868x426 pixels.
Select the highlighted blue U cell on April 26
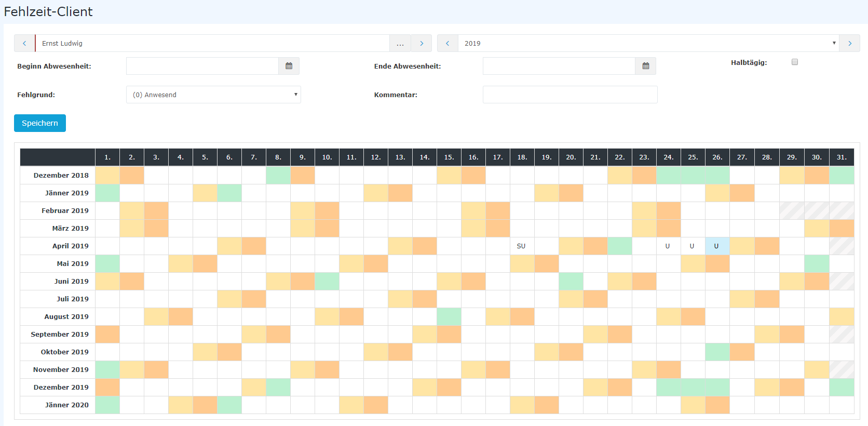pos(717,246)
